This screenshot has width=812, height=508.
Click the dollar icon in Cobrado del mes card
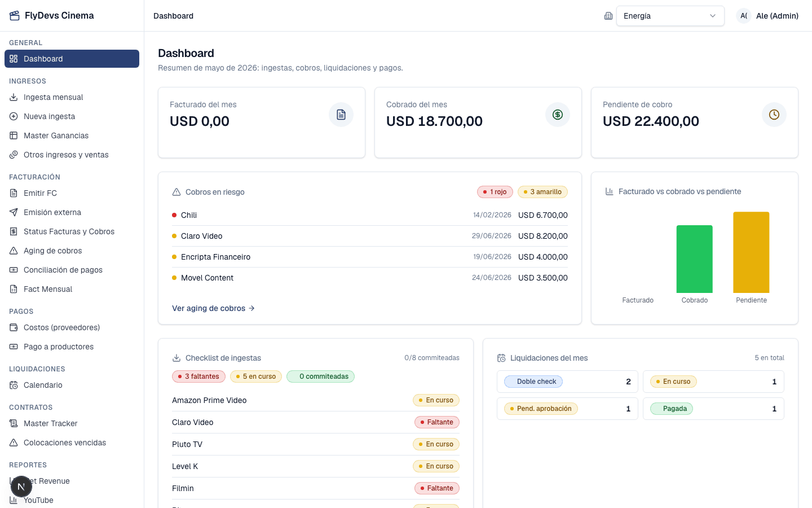(558, 115)
